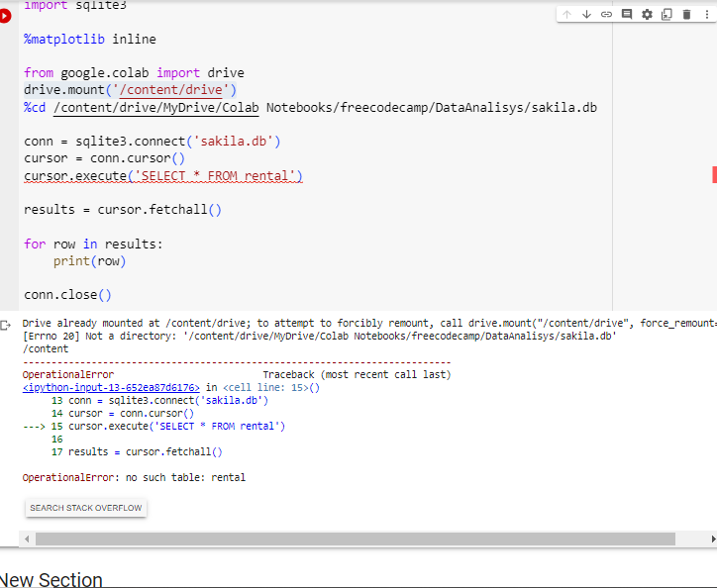Click the %cd path line in the code

click(311, 108)
